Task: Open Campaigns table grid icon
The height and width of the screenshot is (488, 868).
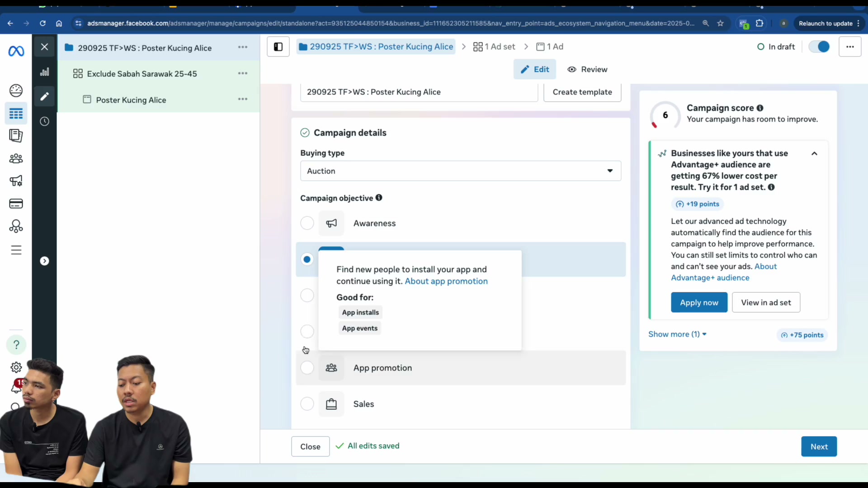Action: (16, 113)
